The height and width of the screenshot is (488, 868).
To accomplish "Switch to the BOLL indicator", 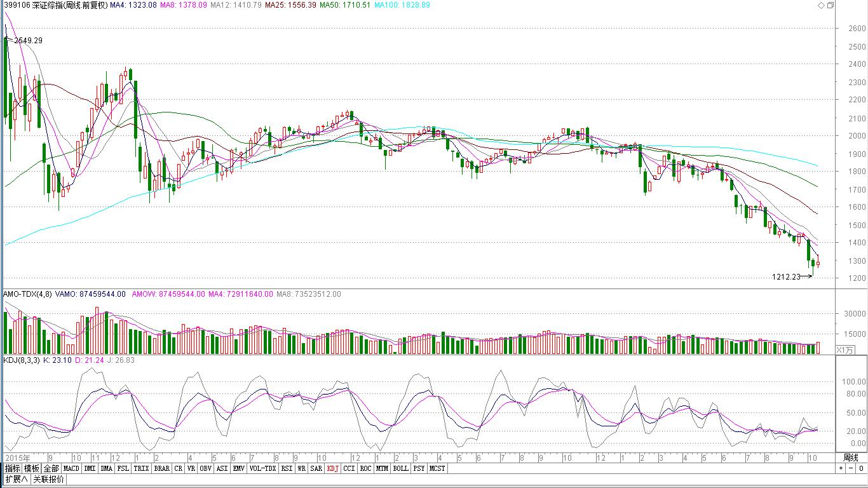I will [401, 468].
